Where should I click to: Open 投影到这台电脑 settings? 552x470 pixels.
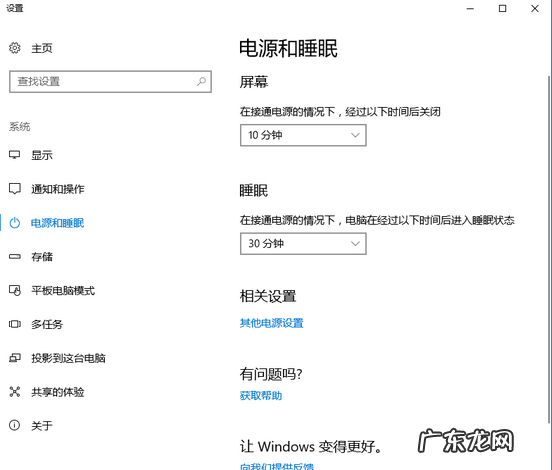pyautogui.click(x=68, y=358)
